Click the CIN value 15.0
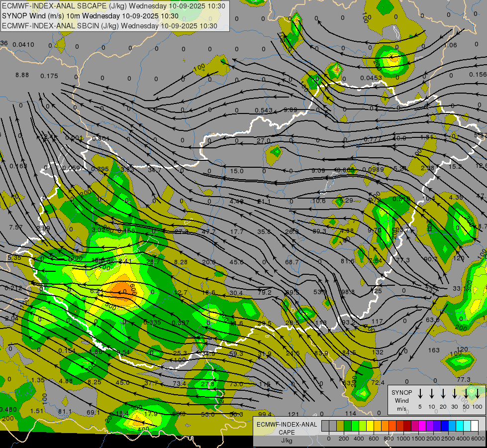 tap(237, 171)
